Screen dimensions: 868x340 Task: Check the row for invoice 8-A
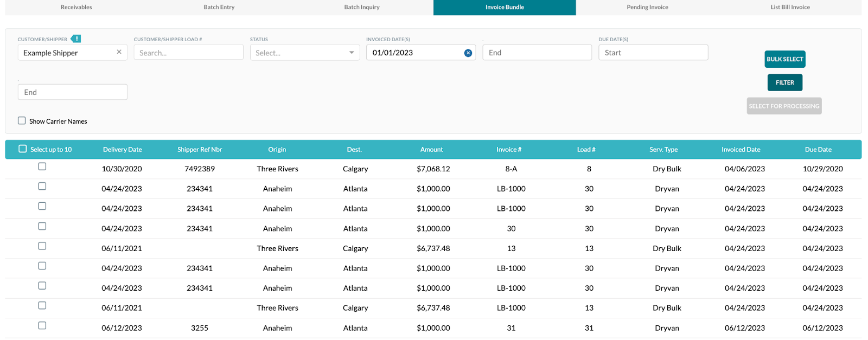click(42, 166)
